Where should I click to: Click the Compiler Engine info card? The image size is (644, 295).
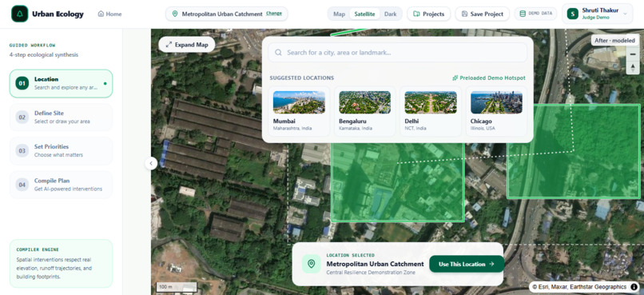coord(61,263)
